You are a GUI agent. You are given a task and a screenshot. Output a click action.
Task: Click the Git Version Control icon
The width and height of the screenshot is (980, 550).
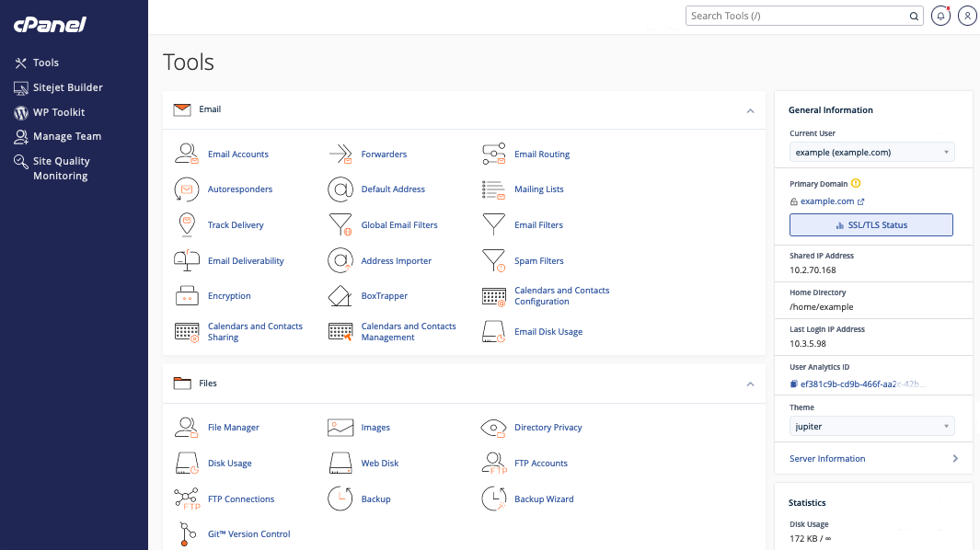[187, 534]
